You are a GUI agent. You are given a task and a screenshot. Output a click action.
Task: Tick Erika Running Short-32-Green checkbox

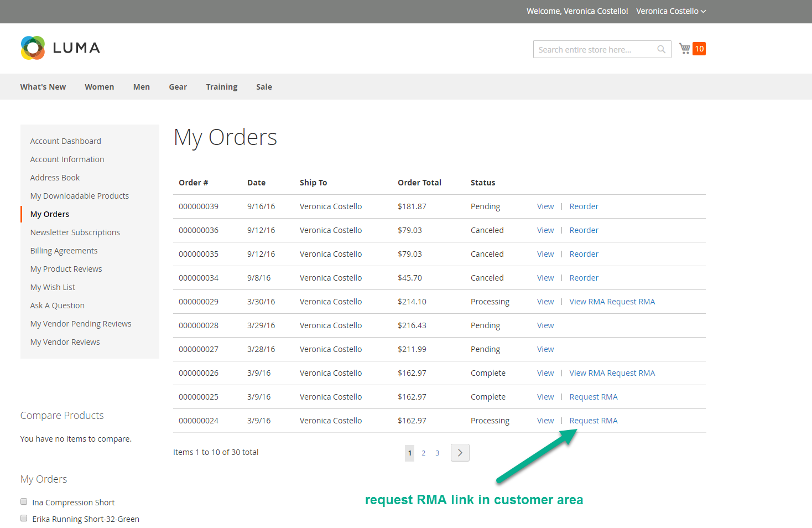pyautogui.click(x=24, y=518)
